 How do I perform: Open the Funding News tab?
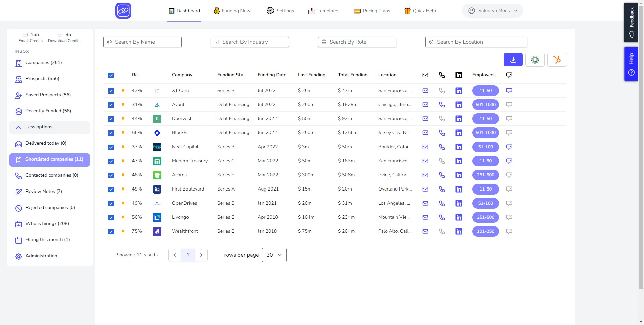[x=233, y=11]
